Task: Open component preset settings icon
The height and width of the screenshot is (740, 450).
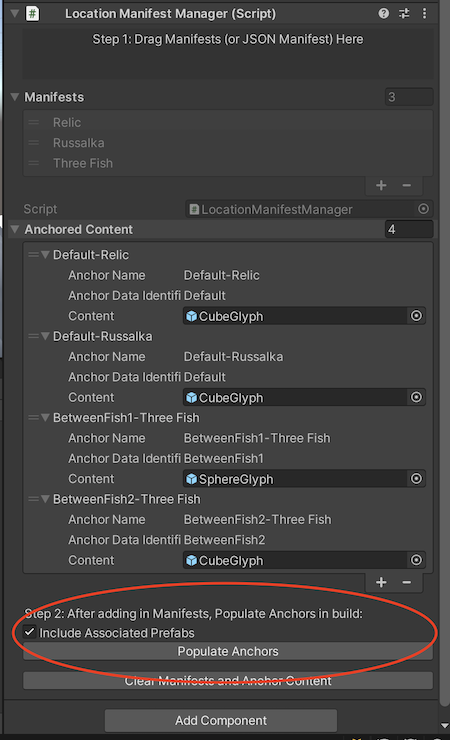Action: pos(404,13)
